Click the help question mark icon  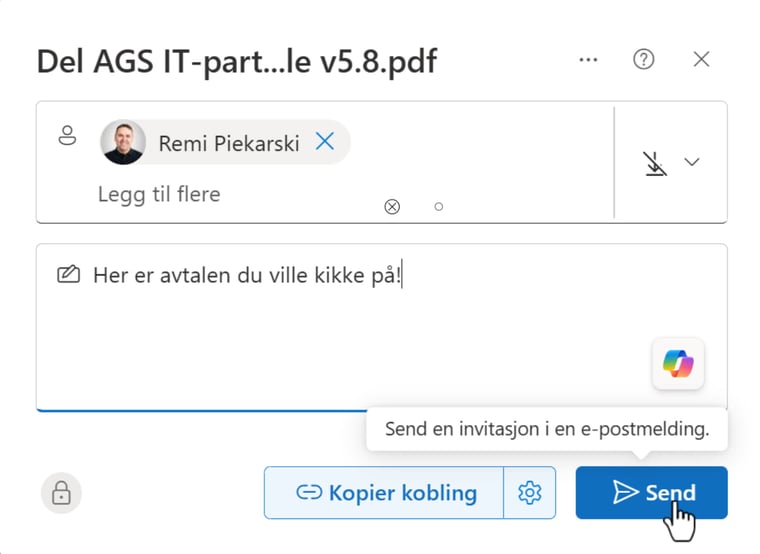[644, 60]
